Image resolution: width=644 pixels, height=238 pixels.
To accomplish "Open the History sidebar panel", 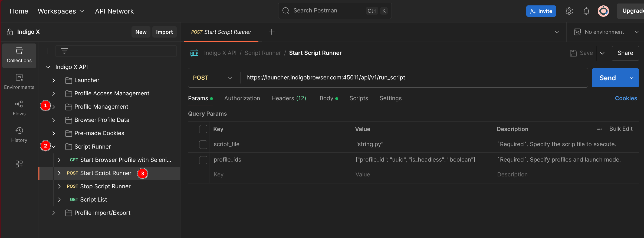I will [19, 135].
